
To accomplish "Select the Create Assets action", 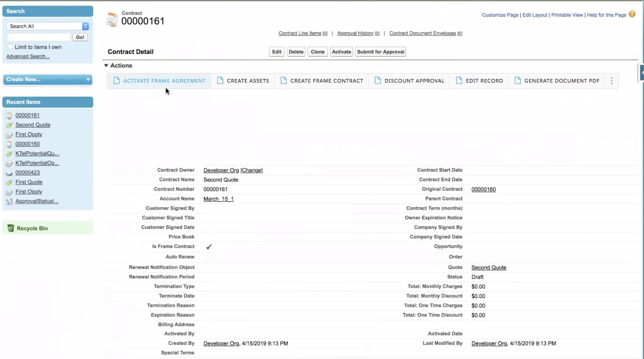I will click(243, 81).
